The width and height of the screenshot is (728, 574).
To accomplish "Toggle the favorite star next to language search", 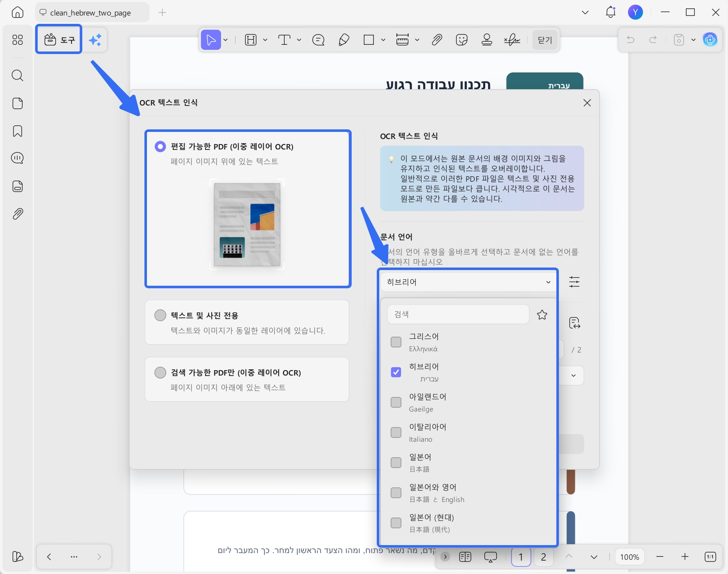I will pyautogui.click(x=542, y=314).
